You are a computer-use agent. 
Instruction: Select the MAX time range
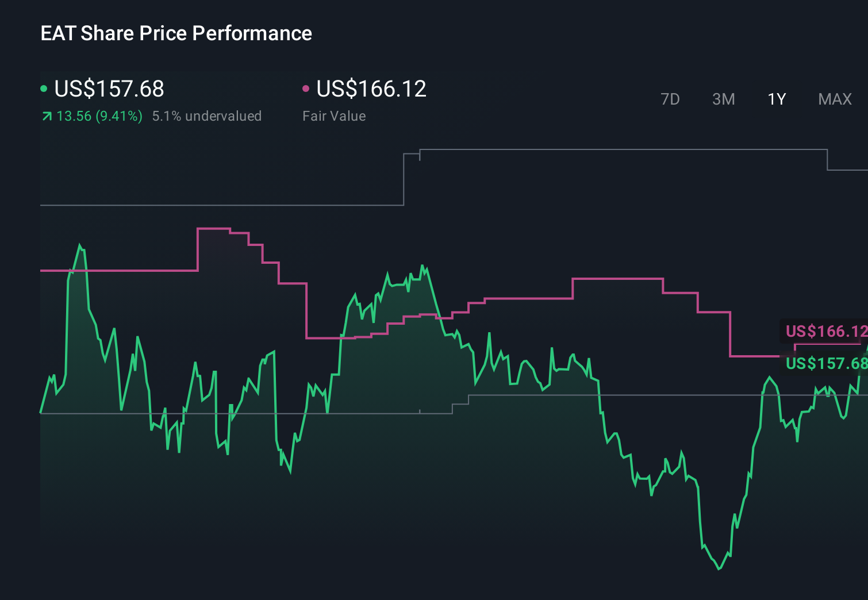click(835, 99)
